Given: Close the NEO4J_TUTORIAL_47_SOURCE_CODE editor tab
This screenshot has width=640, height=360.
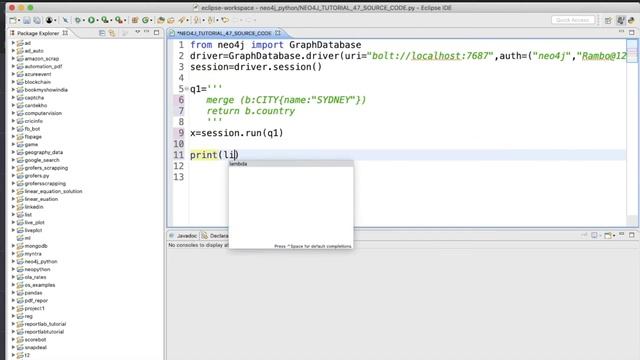Looking at the screenshot, I should pyautogui.click(x=278, y=33).
